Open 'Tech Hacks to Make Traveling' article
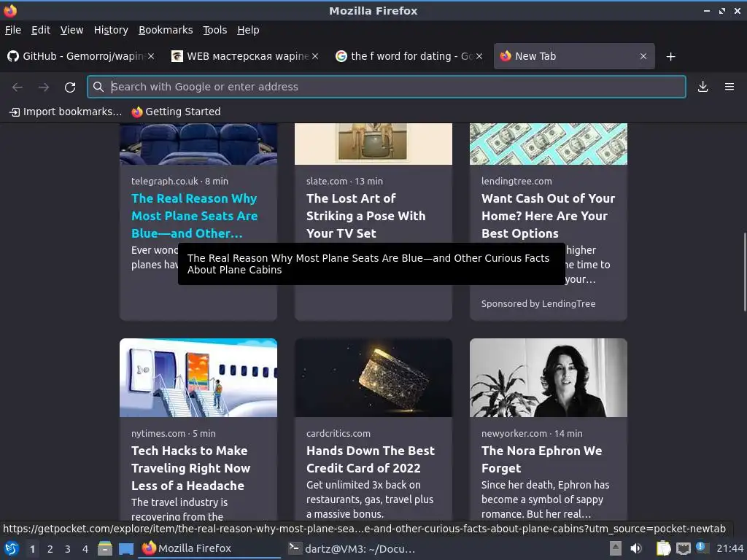This screenshot has height=560, width=747. (x=190, y=468)
